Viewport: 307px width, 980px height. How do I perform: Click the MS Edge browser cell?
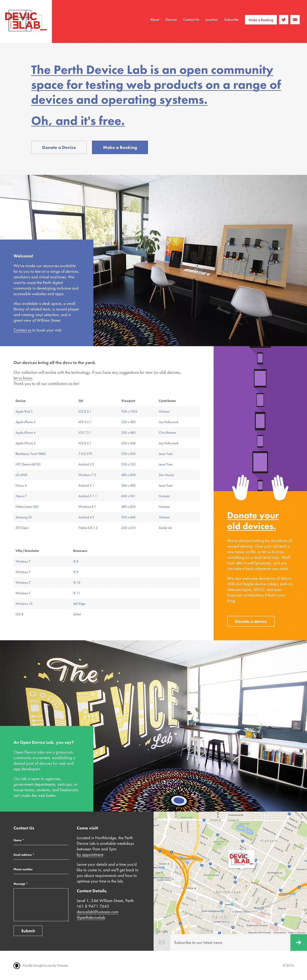tap(79, 603)
